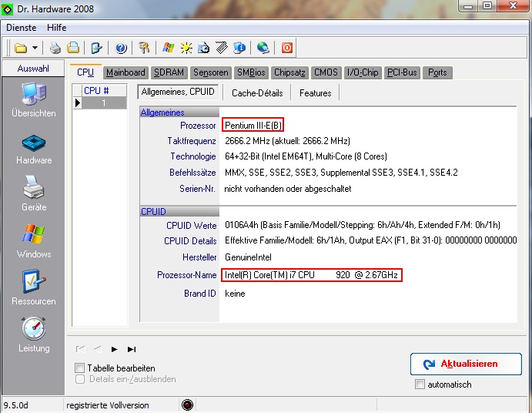Open the Features subtab
Image resolution: width=532 pixels, height=413 pixels.
tap(315, 92)
